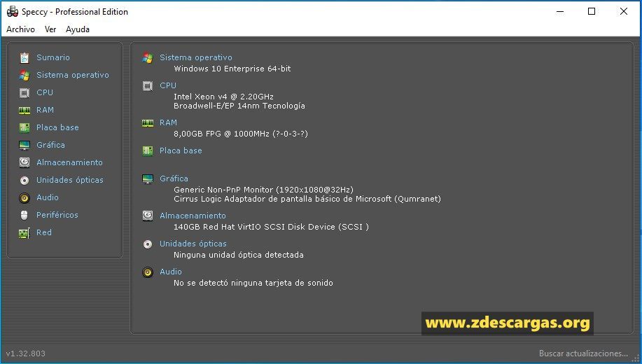
Task: Close the Speccy window
Action: (x=624, y=11)
